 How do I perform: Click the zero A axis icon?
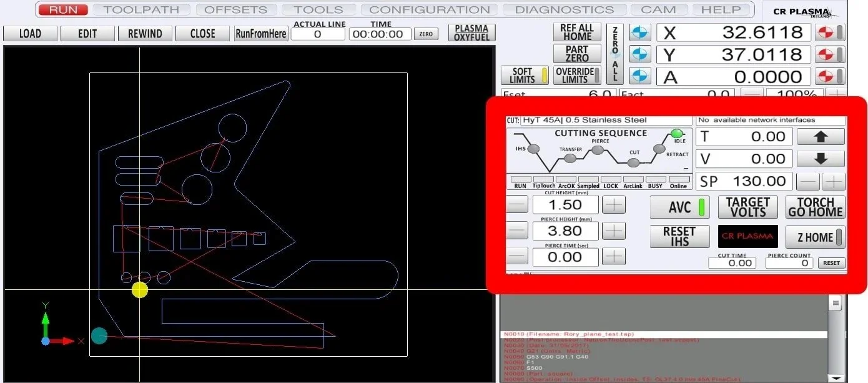[x=639, y=76]
